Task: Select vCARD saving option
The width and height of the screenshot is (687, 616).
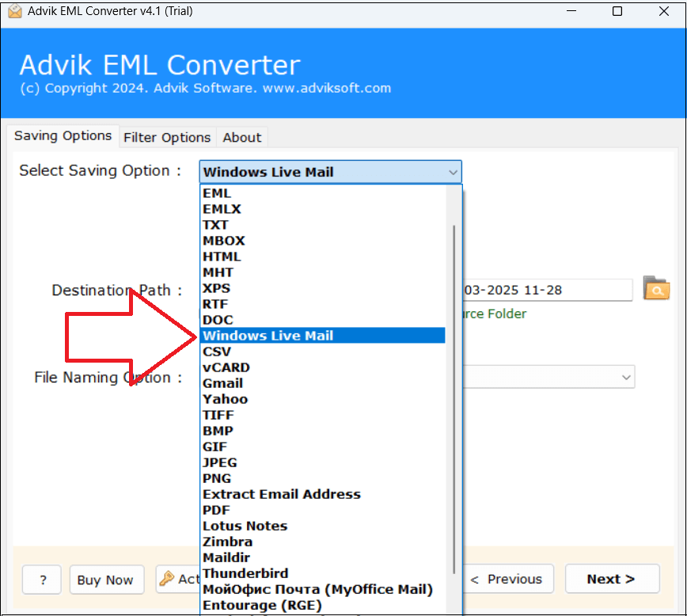Action: [322, 367]
